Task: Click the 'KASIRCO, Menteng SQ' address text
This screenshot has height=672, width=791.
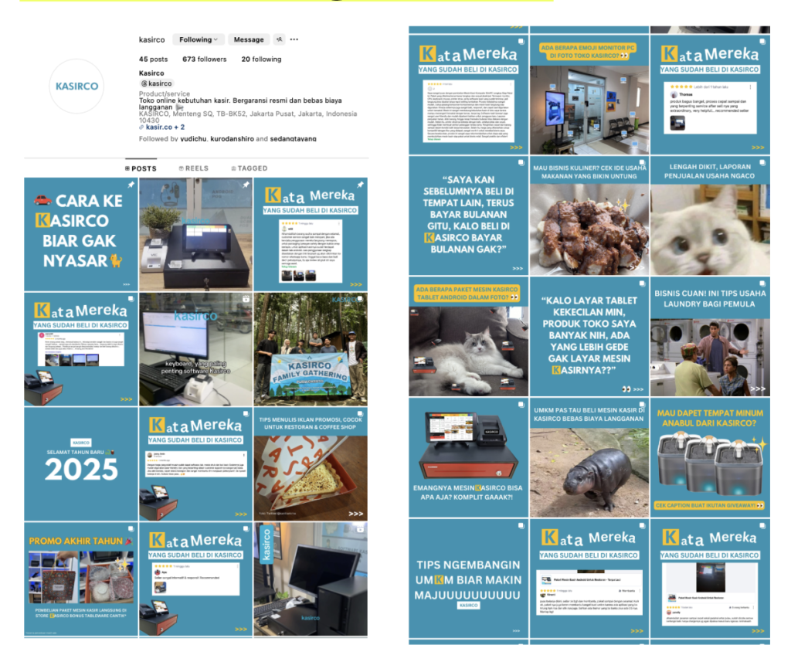Action: [248, 117]
